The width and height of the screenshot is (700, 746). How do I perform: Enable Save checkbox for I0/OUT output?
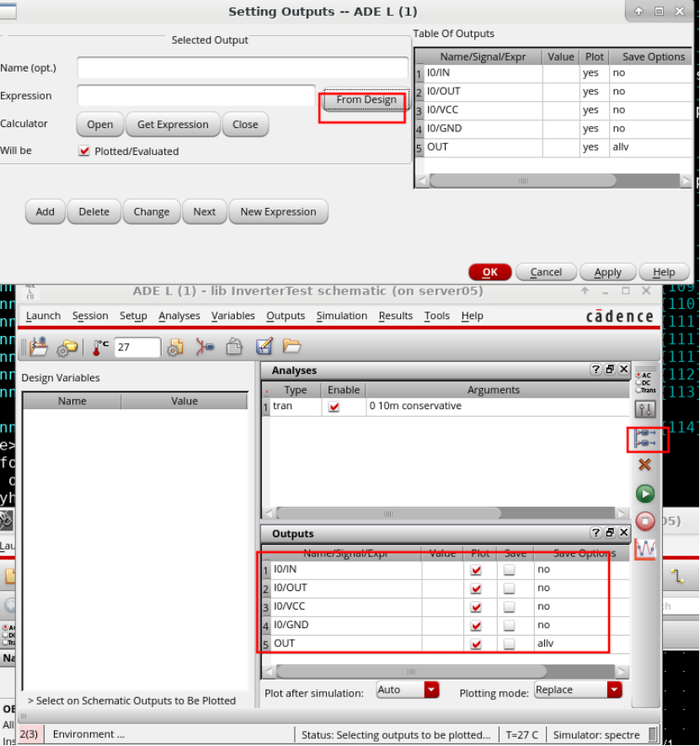point(509,589)
